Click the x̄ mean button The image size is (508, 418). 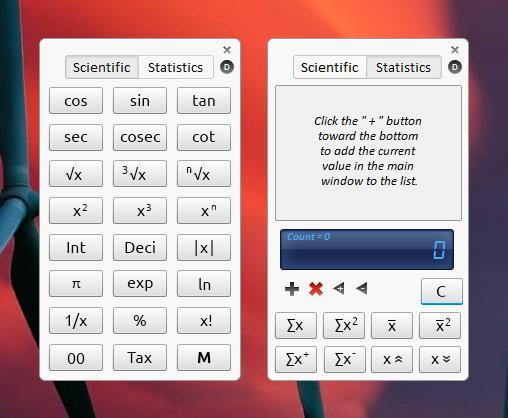pyautogui.click(x=392, y=325)
